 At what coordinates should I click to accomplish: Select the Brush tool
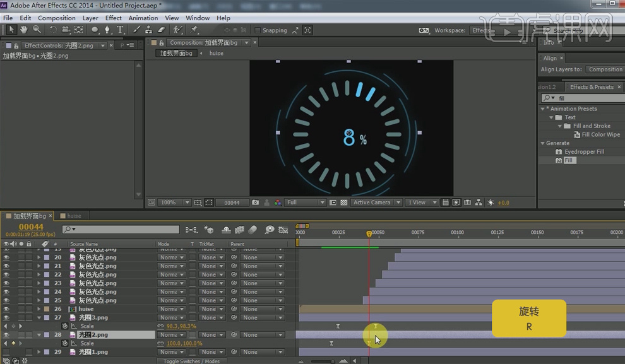pos(136,30)
